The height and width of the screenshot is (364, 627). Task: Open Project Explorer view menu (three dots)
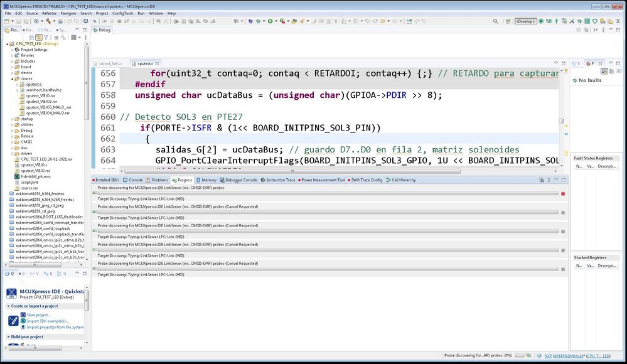(85, 38)
